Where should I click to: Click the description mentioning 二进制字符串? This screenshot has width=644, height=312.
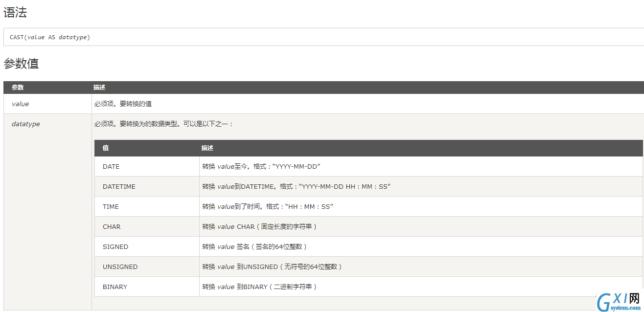pos(260,287)
